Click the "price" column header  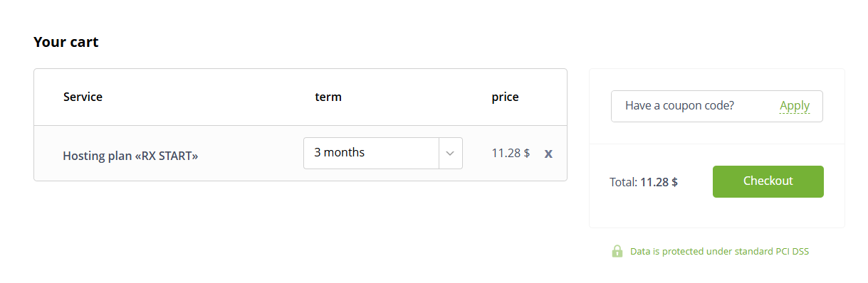tap(505, 97)
